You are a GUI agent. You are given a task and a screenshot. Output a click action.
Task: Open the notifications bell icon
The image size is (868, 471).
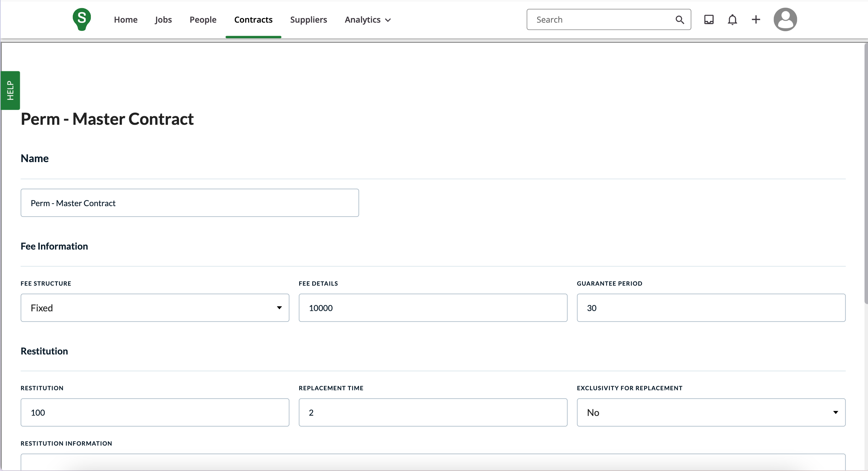pos(732,20)
